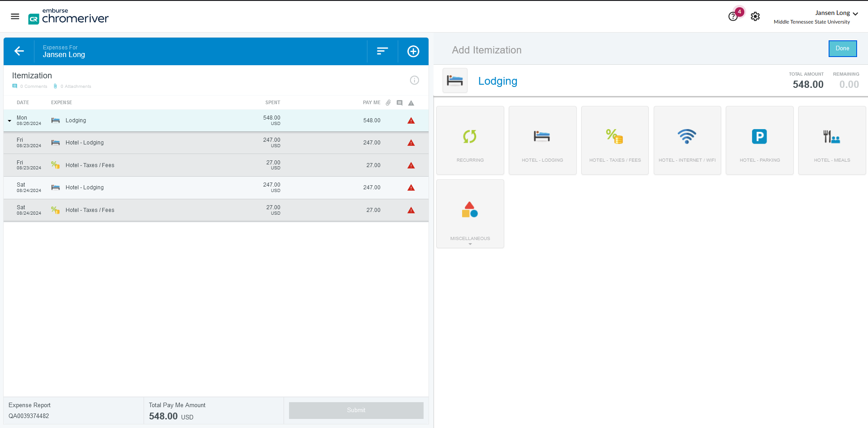Select the Recurring itemization tile
868x428 pixels.
coord(470,140)
